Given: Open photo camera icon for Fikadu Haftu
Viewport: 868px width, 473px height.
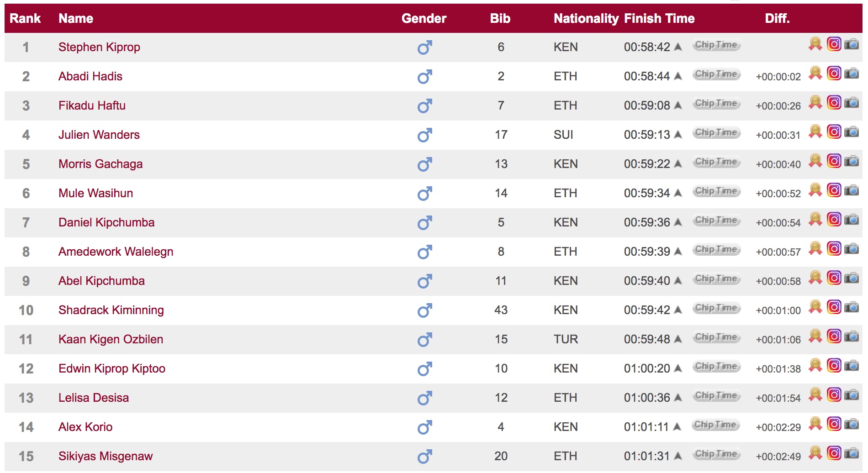Looking at the screenshot, I should 852,102.
